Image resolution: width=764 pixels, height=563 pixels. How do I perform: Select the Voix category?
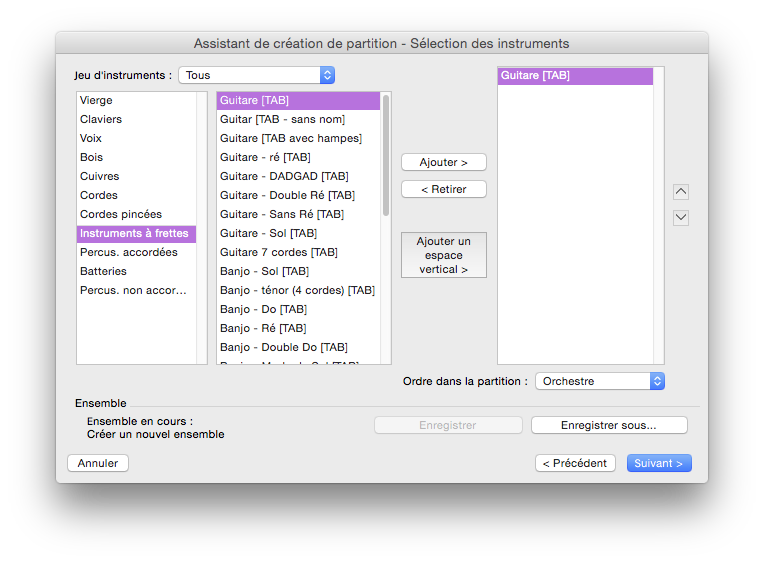[91, 138]
